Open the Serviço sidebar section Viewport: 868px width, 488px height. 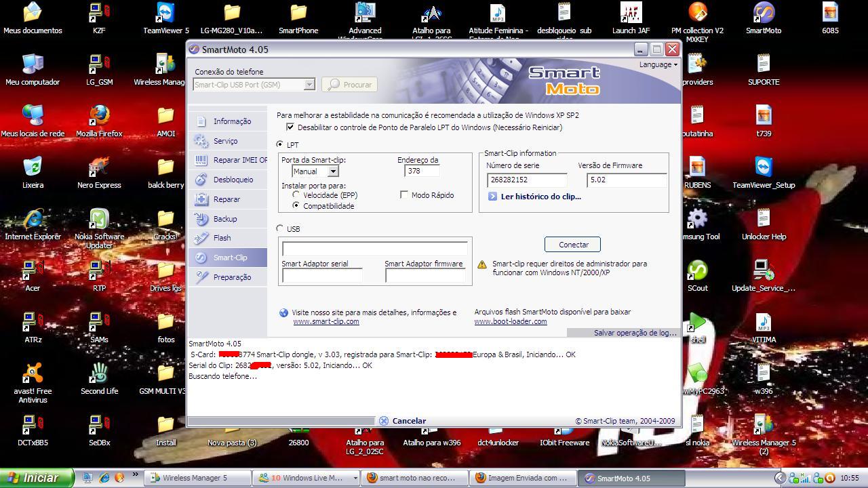coord(227,141)
